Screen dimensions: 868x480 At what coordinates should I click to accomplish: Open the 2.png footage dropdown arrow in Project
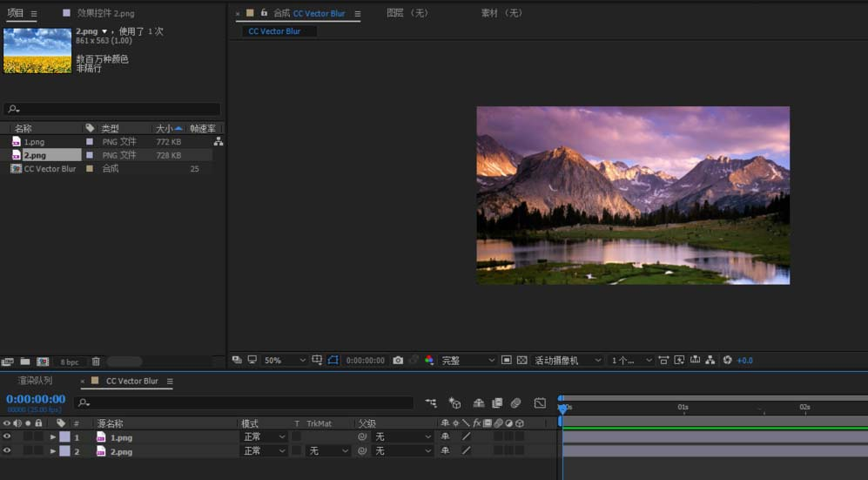pyautogui.click(x=104, y=31)
